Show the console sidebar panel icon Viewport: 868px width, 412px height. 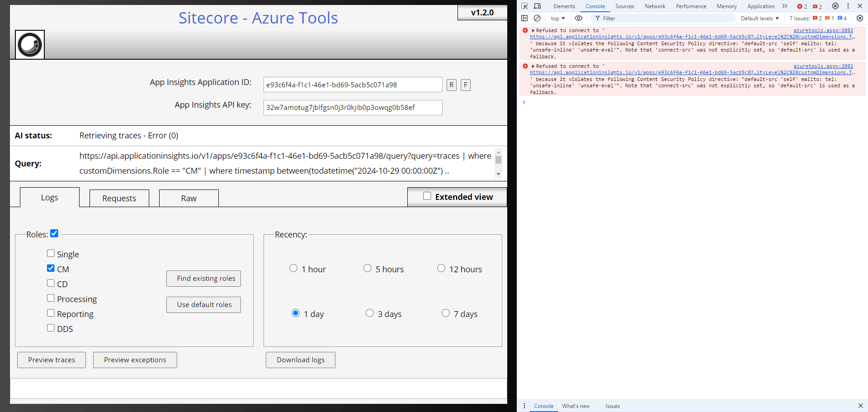[x=524, y=18]
